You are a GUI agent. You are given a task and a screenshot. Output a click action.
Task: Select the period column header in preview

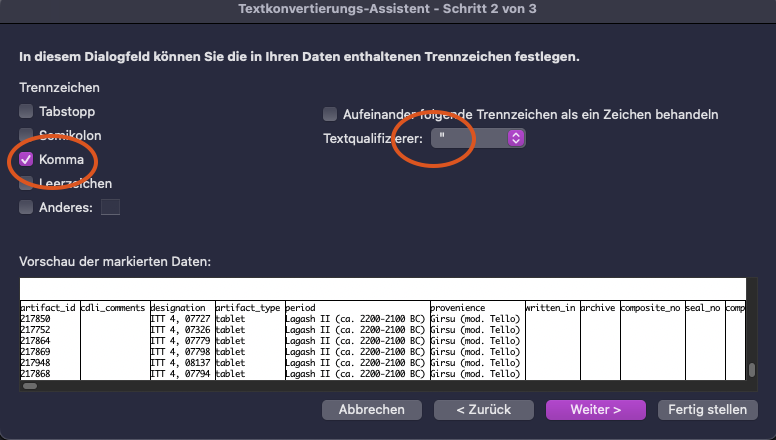(300, 308)
